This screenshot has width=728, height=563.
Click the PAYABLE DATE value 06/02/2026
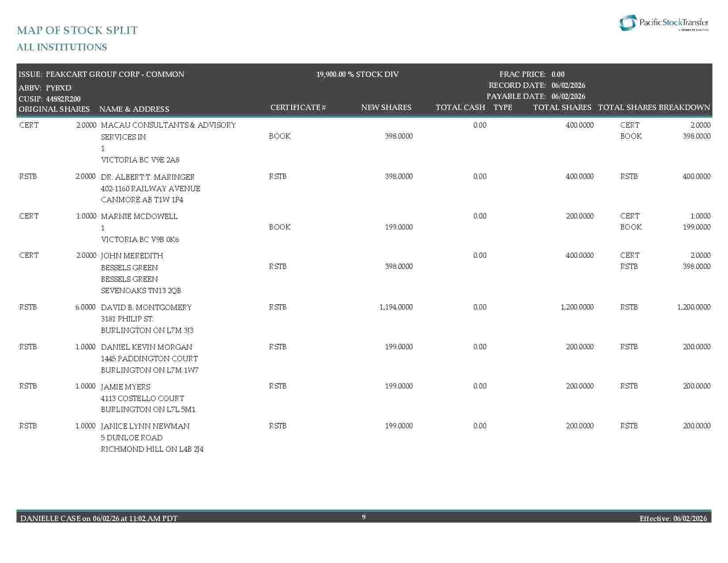pos(568,96)
